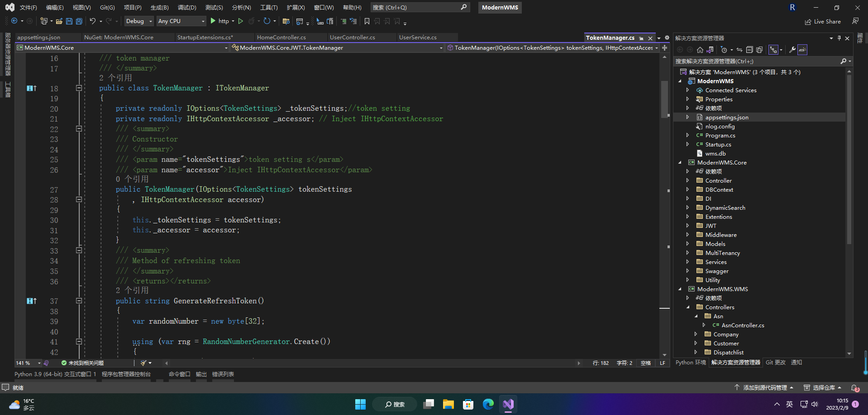The image size is (868, 415).
Task: Click the interface implementation glyph on line 18
Action: (x=31, y=88)
